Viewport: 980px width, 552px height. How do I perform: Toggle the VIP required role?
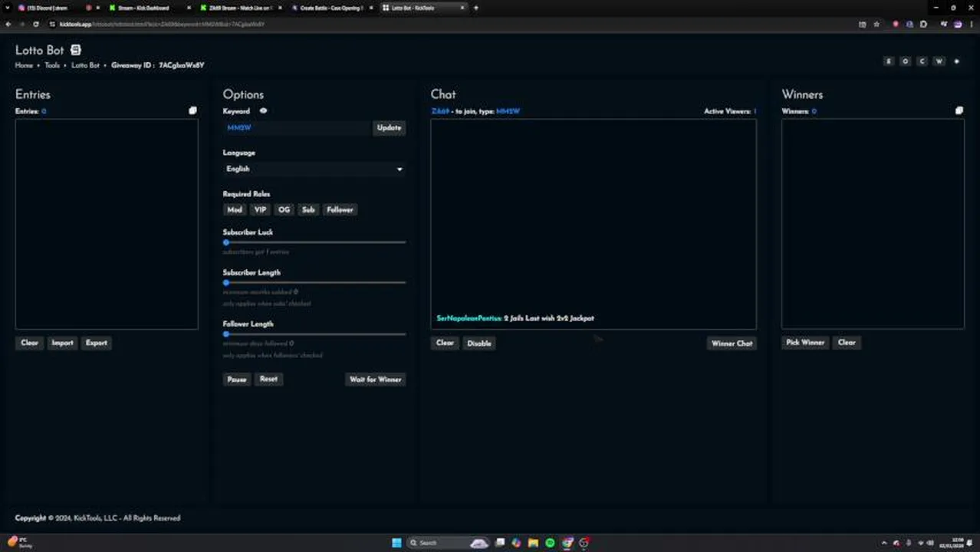pyautogui.click(x=260, y=209)
